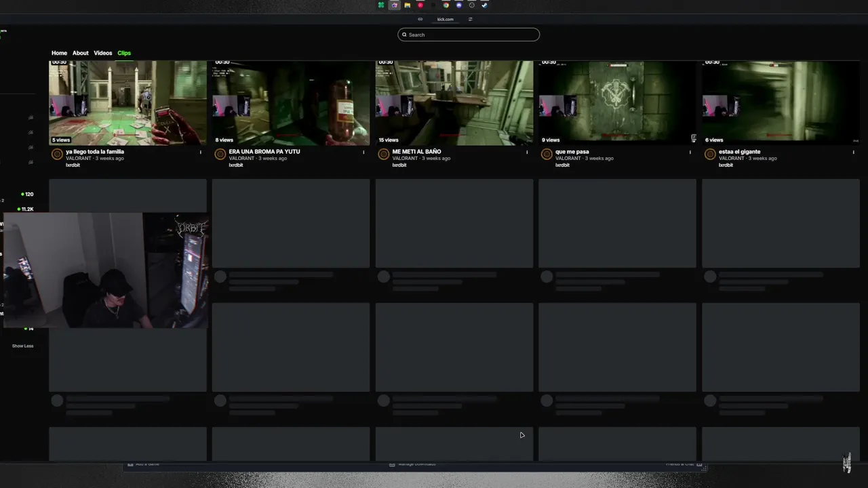Open site settings sliders icon beside kick.com

coord(471,19)
